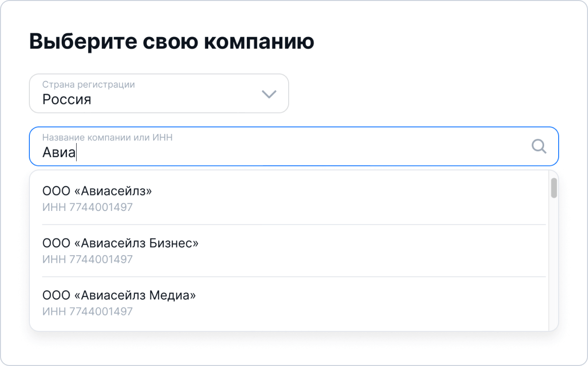Click ИНН 7744001497 under ООО «Авиасейлз»
Viewport: 588px width, 366px height.
point(87,208)
